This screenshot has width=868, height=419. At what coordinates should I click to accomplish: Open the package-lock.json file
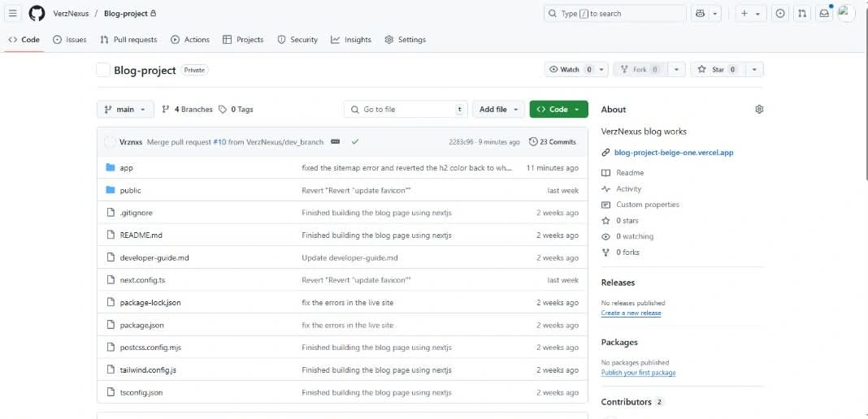pyautogui.click(x=150, y=303)
